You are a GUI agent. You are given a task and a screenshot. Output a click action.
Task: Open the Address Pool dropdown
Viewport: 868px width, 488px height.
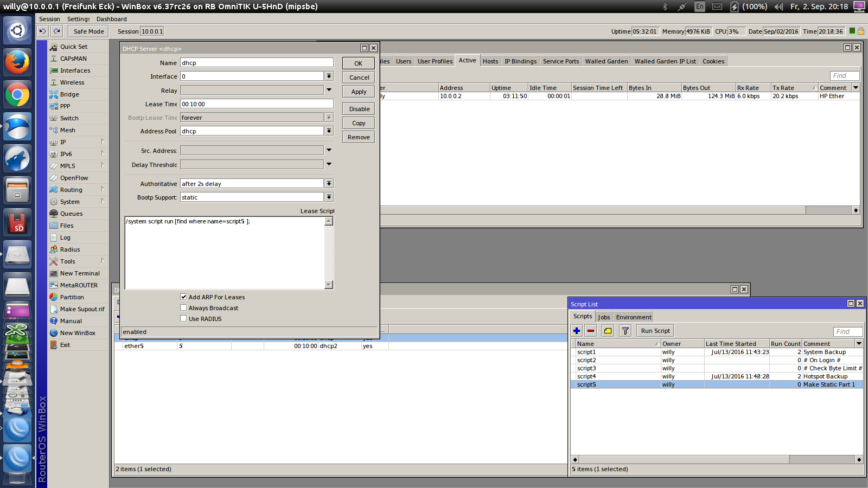[x=329, y=131]
